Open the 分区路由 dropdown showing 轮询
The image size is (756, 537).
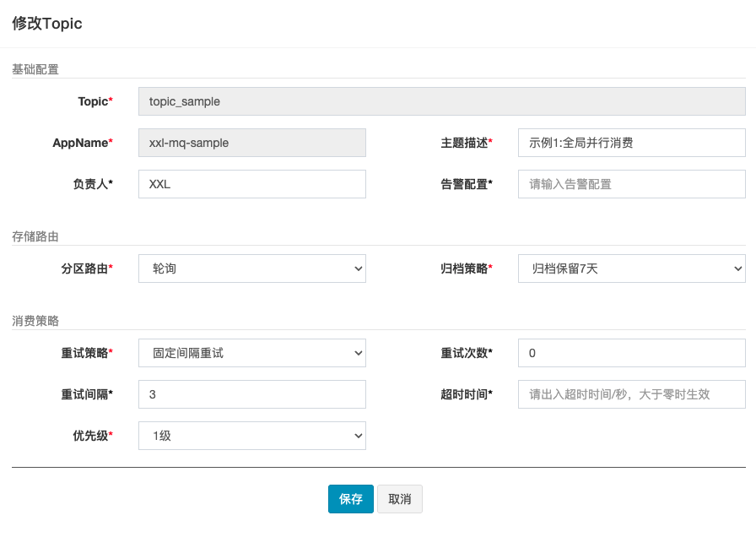(251, 269)
